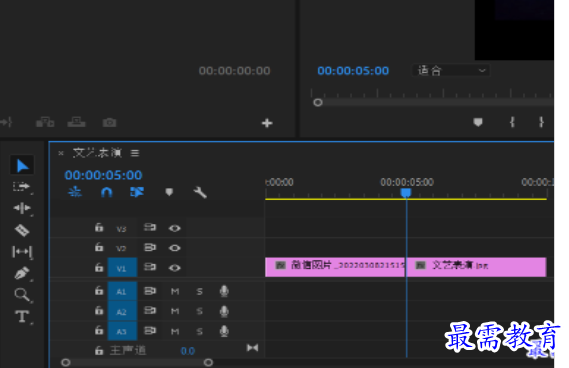Target the A3 track header
Screen dimensions: 569x368
(x=122, y=331)
